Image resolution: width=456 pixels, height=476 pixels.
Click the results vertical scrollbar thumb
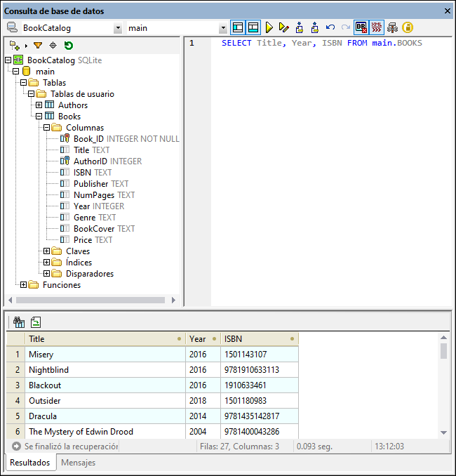[x=443, y=351]
